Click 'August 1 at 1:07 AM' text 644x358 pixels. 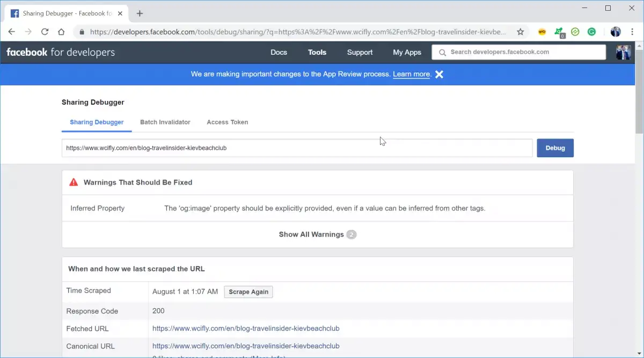coord(185,292)
